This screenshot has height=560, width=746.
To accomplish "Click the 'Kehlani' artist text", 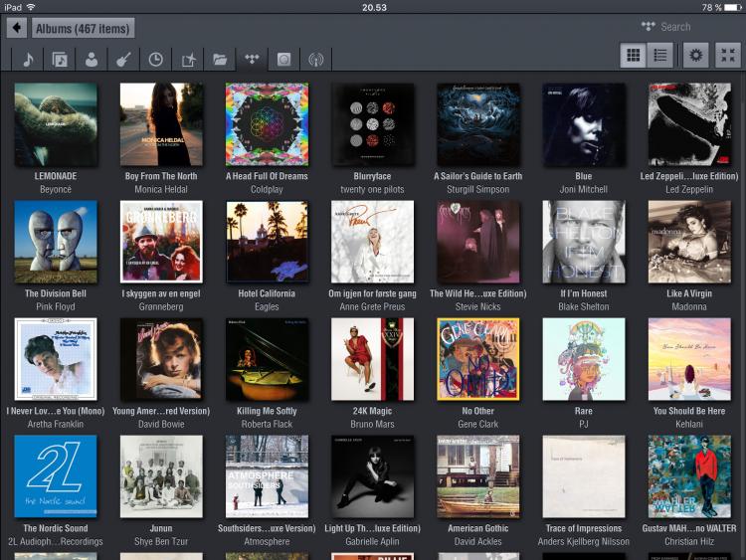I will (689, 424).
